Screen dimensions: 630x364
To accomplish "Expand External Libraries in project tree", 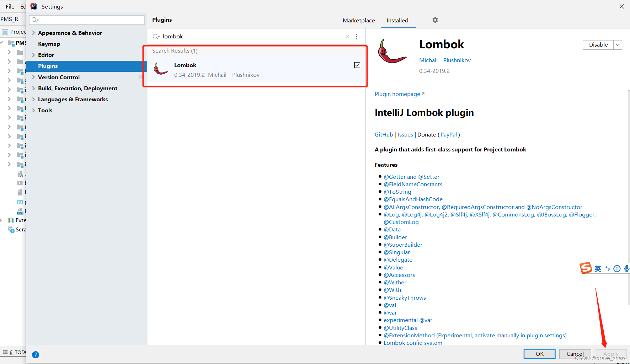I will pyautogui.click(x=1, y=220).
